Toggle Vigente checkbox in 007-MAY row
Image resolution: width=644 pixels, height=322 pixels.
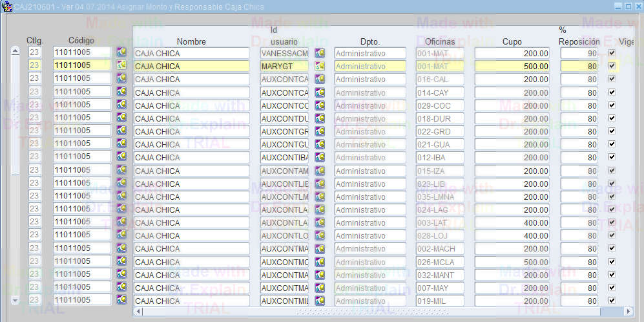click(612, 287)
